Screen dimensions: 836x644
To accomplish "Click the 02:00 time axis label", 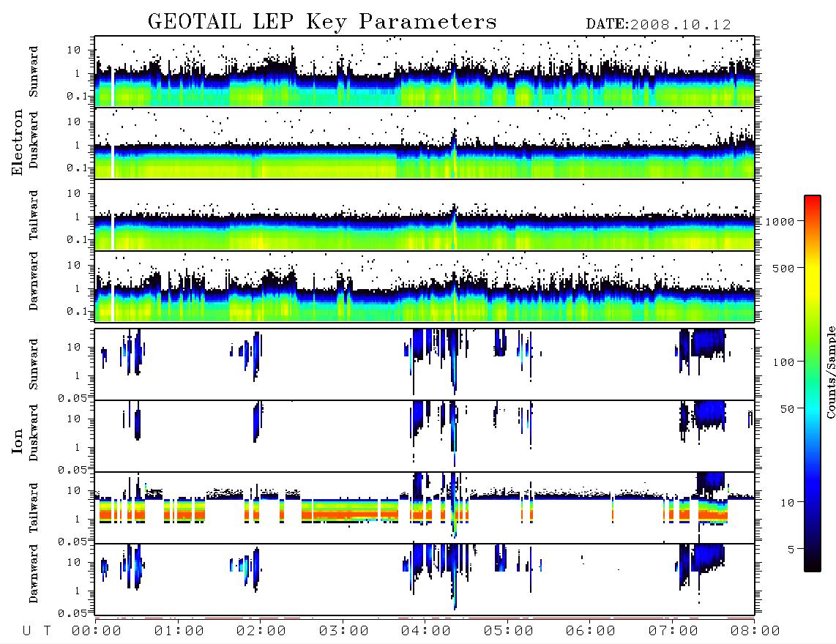I will [x=261, y=632].
